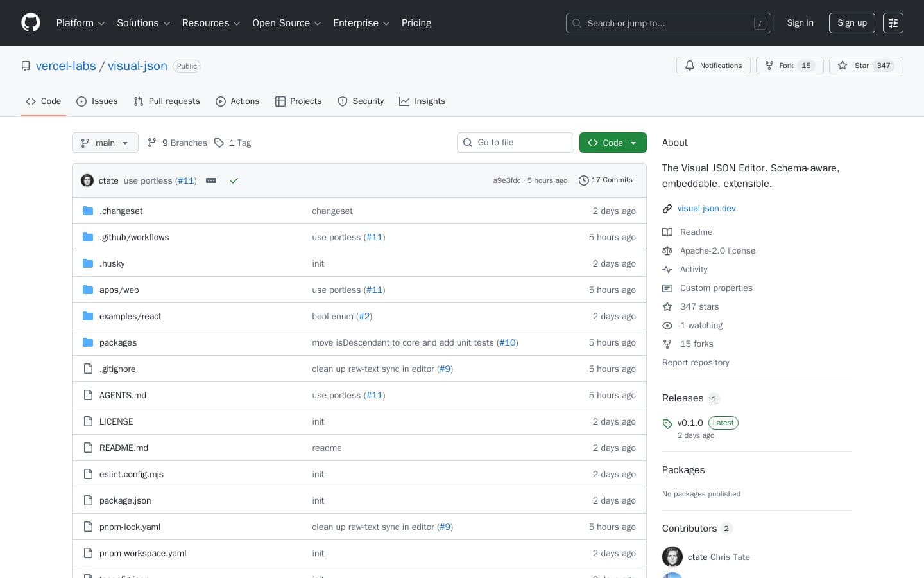Visit the visual-json.dev website link
This screenshot has height=578, width=924.
pyautogui.click(x=706, y=209)
